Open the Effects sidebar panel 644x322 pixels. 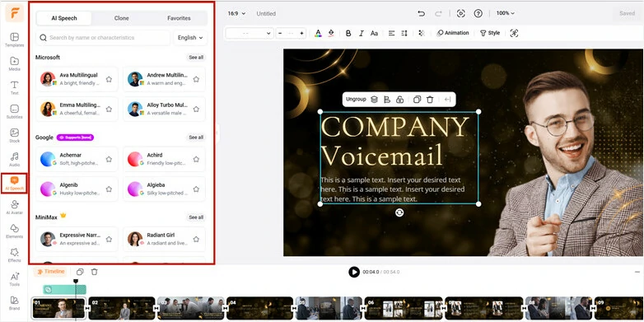point(14,254)
